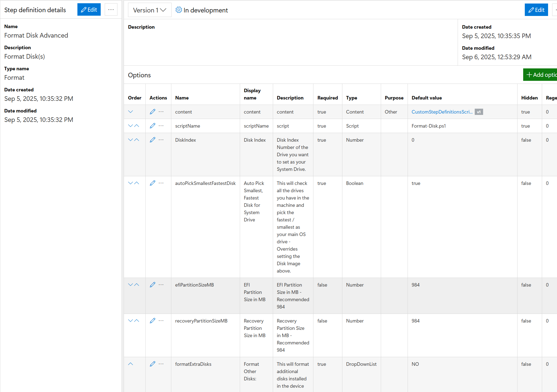The width and height of the screenshot is (557, 392).
Task: Edit the scriptName option with the pencil icon
Action: tap(153, 126)
